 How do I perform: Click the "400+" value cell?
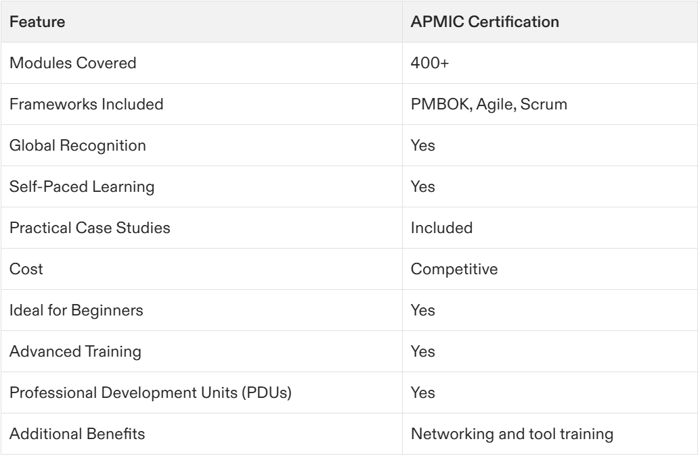tap(428, 63)
